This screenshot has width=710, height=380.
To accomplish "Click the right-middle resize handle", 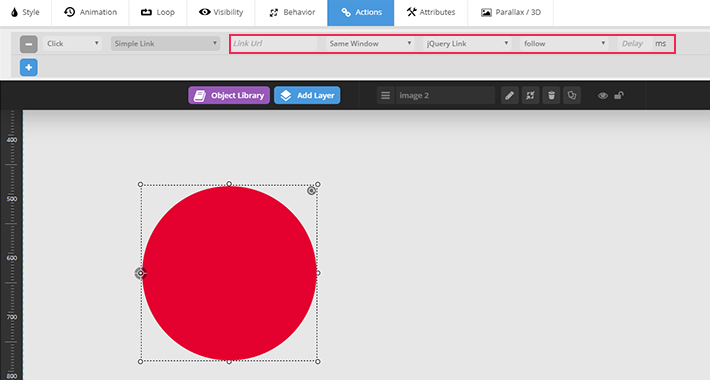I will [x=318, y=273].
